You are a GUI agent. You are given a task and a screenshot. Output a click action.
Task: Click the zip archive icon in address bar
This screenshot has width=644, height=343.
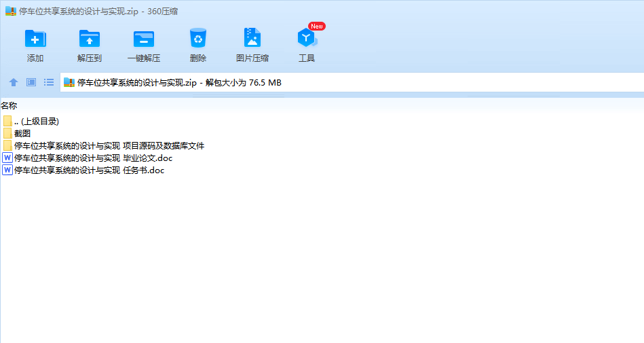[69, 82]
